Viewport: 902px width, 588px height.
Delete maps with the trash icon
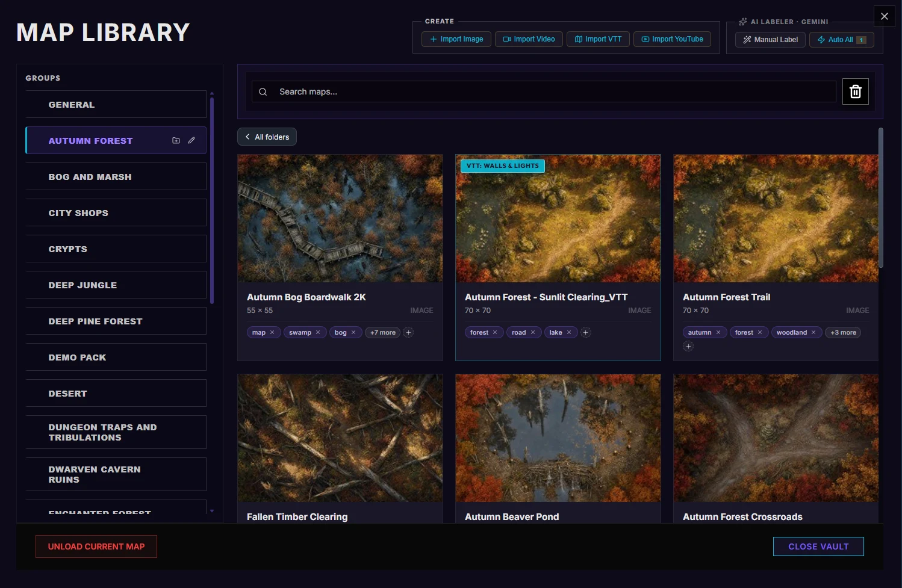click(855, 91)
